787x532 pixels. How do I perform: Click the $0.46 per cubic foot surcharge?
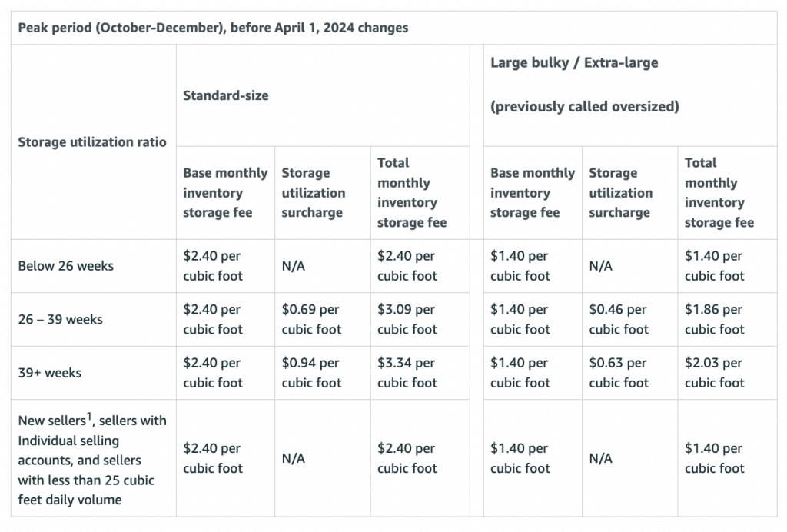619,319
